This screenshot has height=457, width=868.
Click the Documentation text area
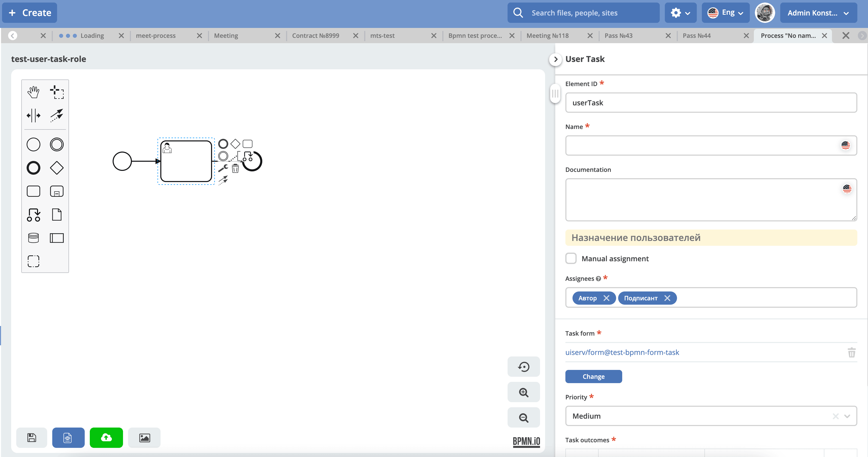coord(711,200)
